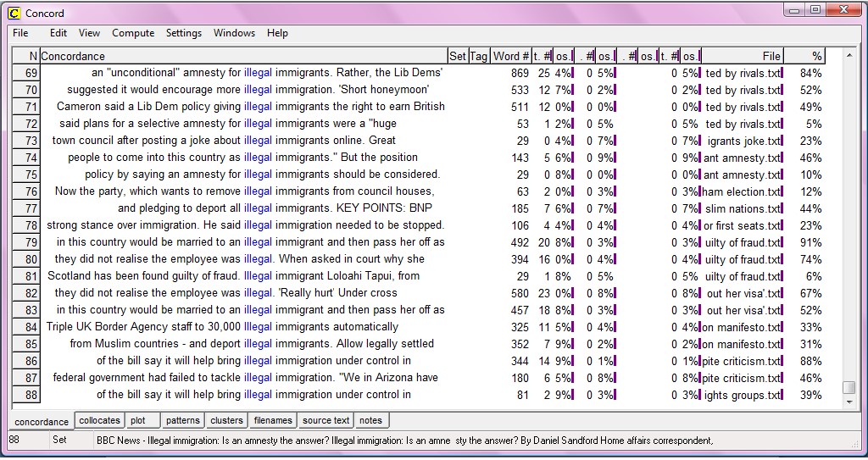Show the clusters tab
The image size is (868, 460).
[226, 420]
